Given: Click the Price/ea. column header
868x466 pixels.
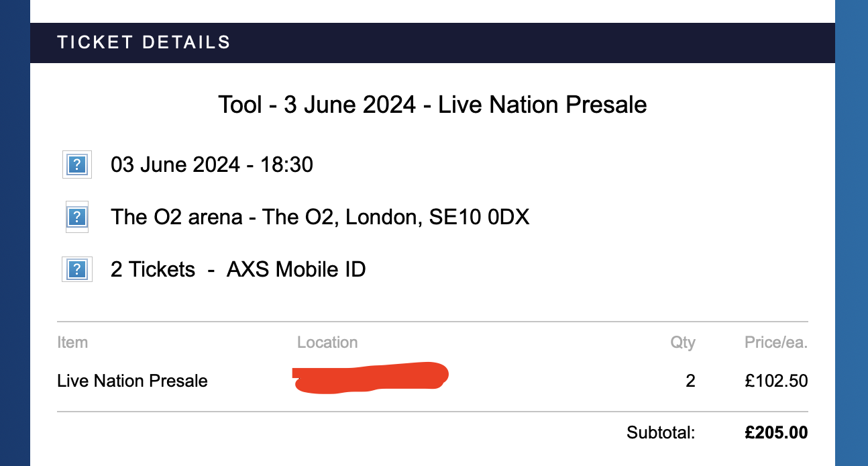Looking at the screenshot, I should click(775, 342).
